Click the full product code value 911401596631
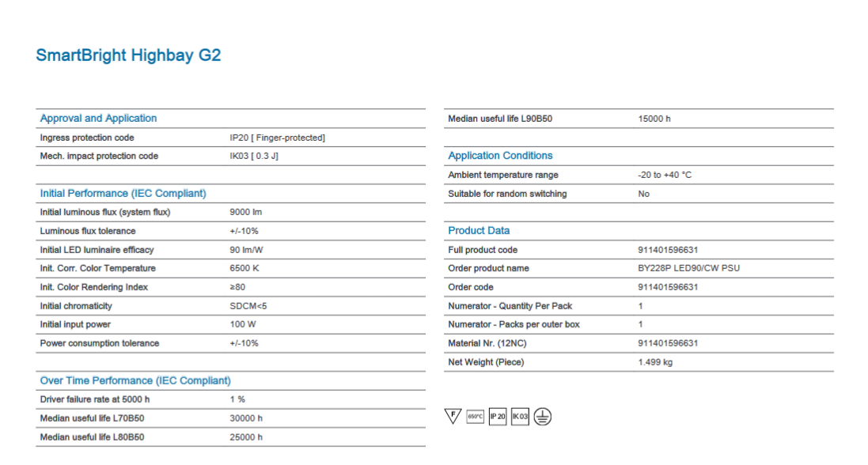868x465 pixels. tap(668, 250)
